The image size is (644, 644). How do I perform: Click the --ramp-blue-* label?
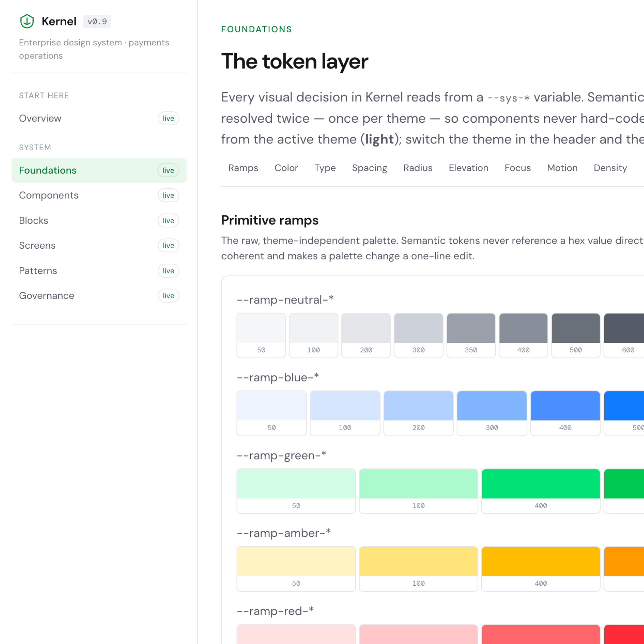click(278, 377)
